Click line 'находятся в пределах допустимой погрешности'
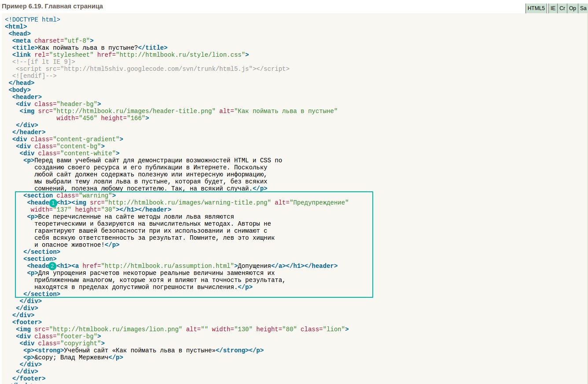Image resolution: width=588 pixels, height=384 pixels. [143, 287]
